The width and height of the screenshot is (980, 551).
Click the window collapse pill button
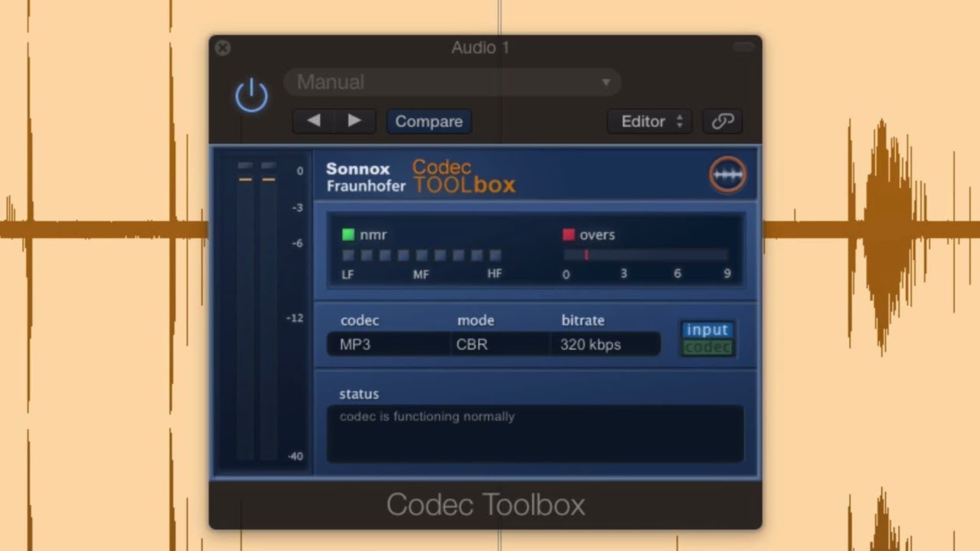(743, 47)
